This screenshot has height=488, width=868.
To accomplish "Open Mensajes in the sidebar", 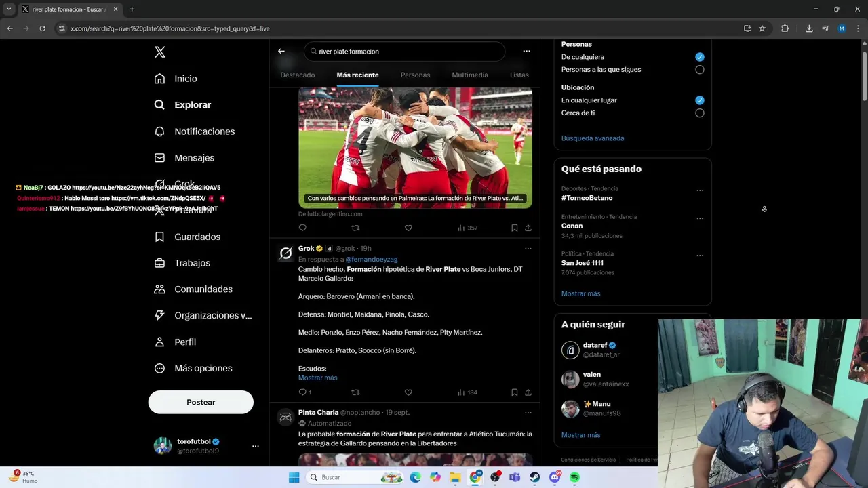I will [184, 158].
